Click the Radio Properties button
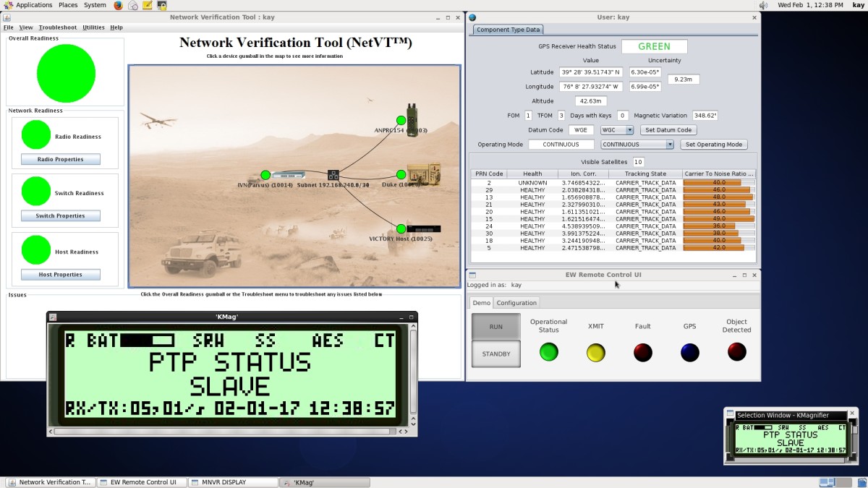This screenshot has width=868, height=488. tap(60, 160)
